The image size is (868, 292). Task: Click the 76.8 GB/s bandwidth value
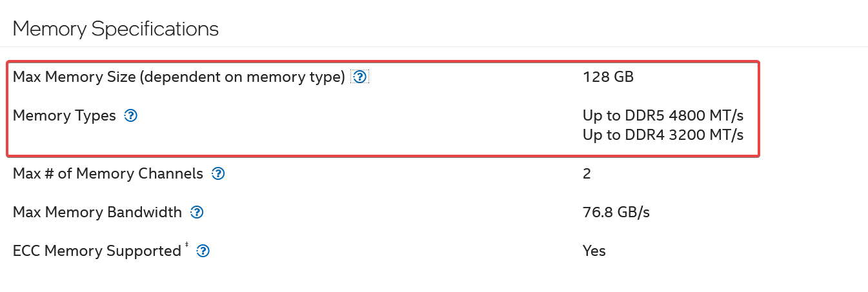616,213
